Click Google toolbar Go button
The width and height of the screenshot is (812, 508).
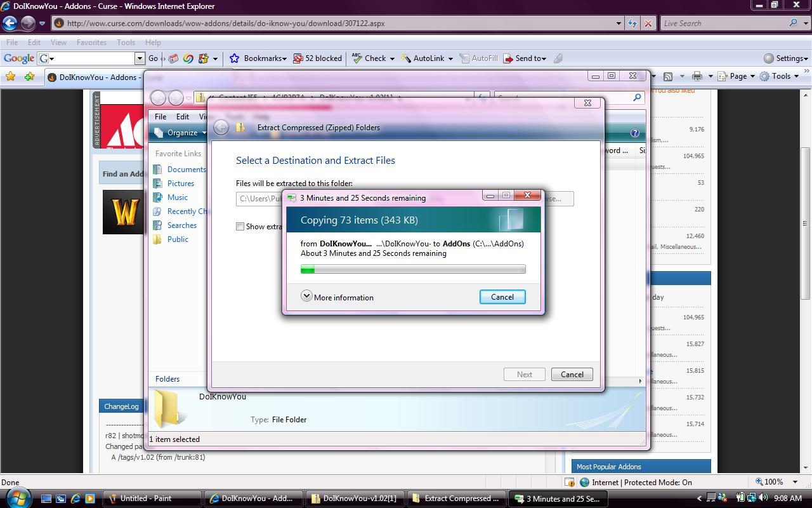point(153,58)
